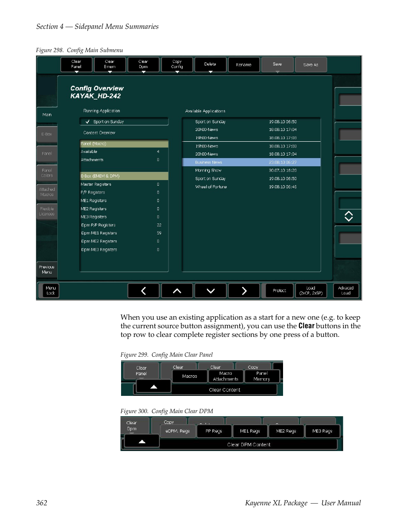This screenshot has height=532, width=411.
Task: Click the PP Regs button
Action: (x=214, y=431)
